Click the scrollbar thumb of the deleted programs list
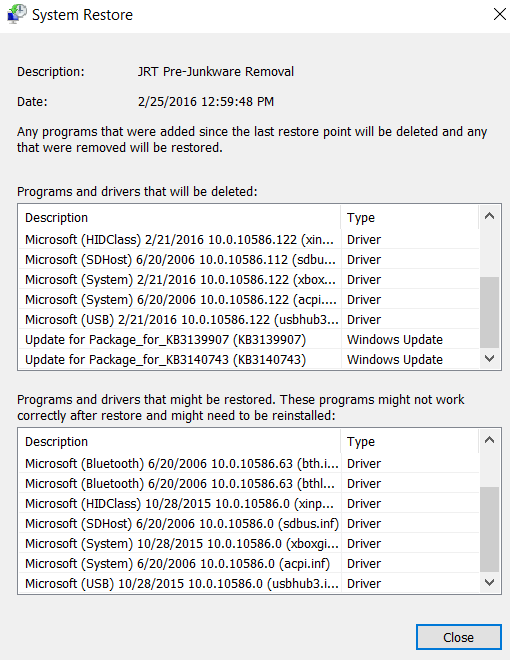 click(x=489, y=312)
